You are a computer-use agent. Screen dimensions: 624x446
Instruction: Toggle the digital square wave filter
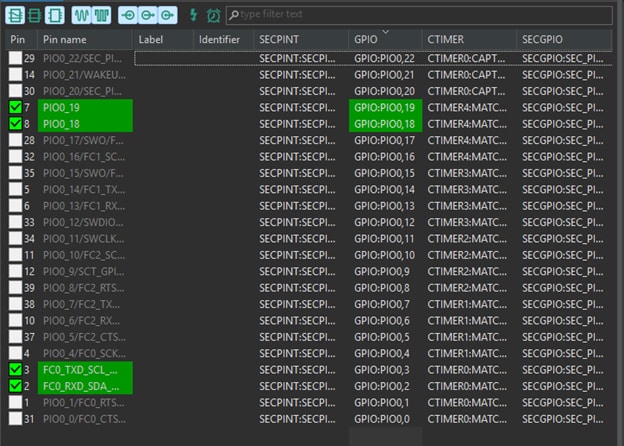click(101, 15)
